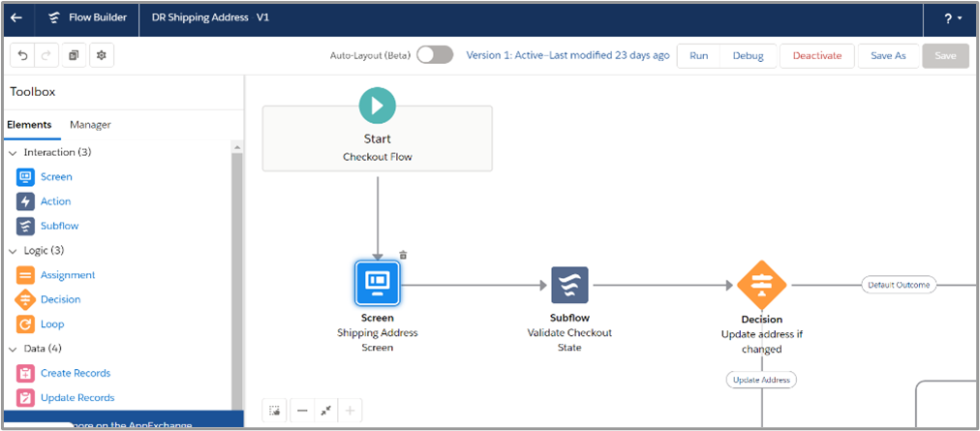Select the Subflow label in toolbox
980x431 pixels.
[x=59, y=226]
